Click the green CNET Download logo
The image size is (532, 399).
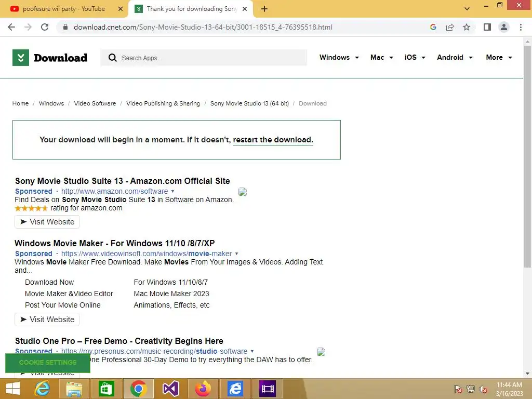50,58
